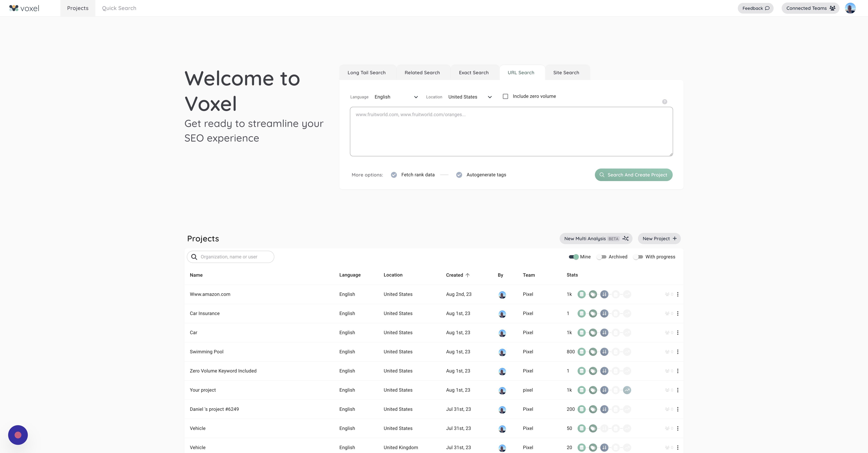Open three-dot menu for Zero Volume Keyword Included

click(x=678, y=371)
